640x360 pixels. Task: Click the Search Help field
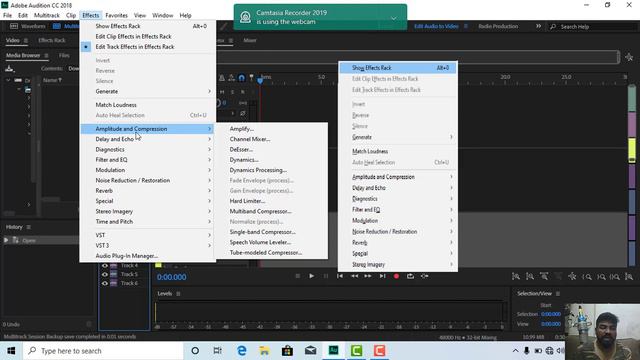click(x=592, y=27)
